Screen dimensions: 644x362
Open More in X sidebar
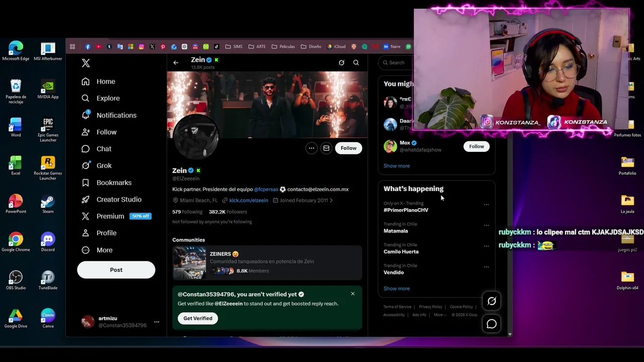coord(97,250)
